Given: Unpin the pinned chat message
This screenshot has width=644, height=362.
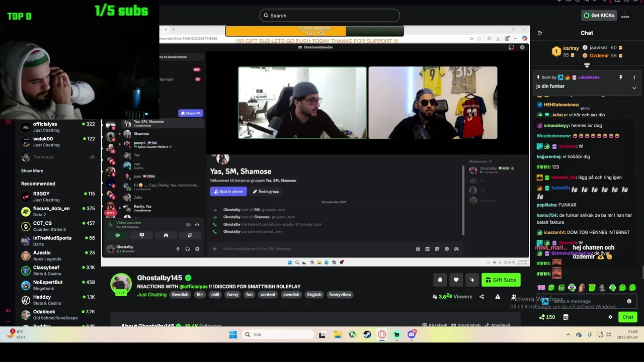Looking at the screenshot, I should point(620,77).
